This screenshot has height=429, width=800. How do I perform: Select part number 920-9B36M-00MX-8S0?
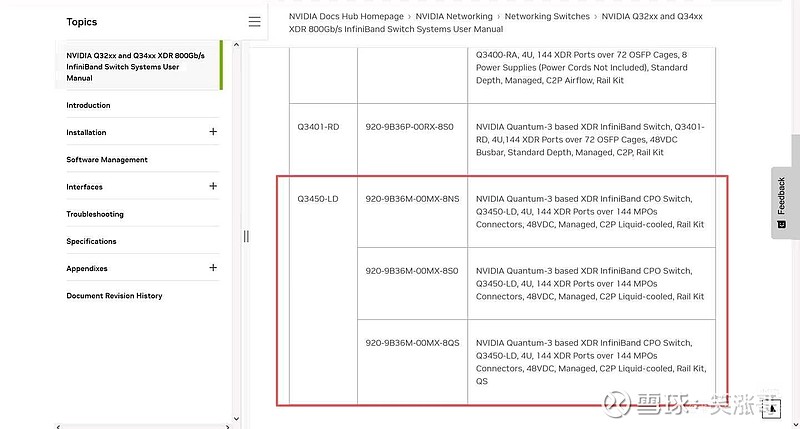click(412, 271)
